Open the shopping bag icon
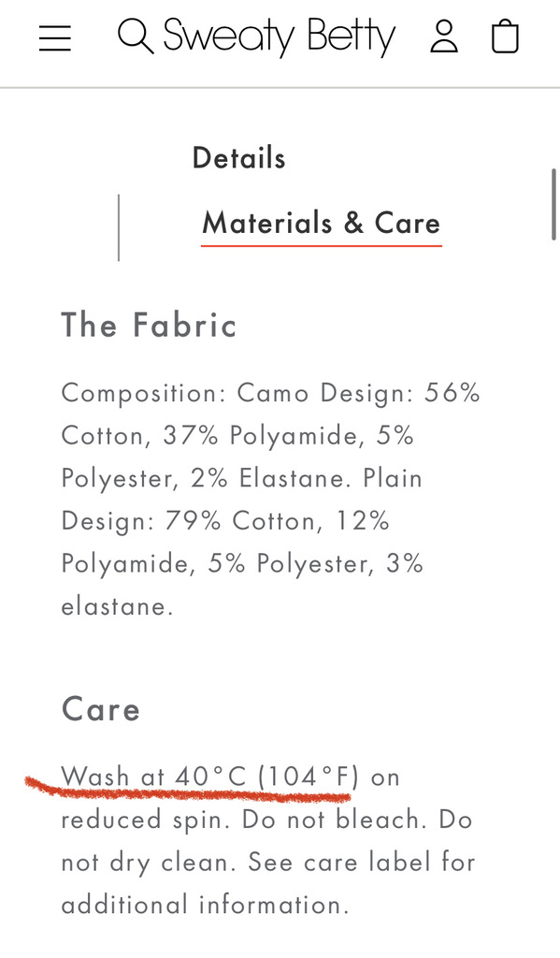The image size is (560, 958). click(505, 36)
